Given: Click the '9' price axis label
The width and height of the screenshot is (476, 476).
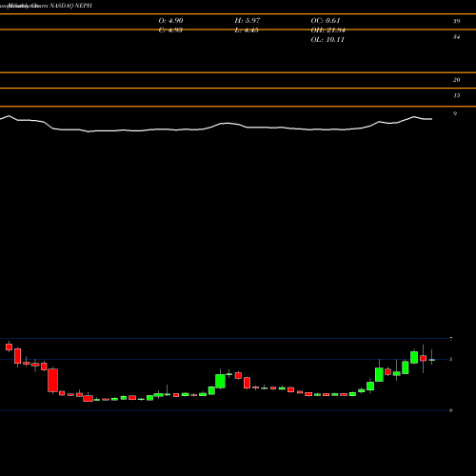Looking at the screenshot, I should tap(455, 113).
